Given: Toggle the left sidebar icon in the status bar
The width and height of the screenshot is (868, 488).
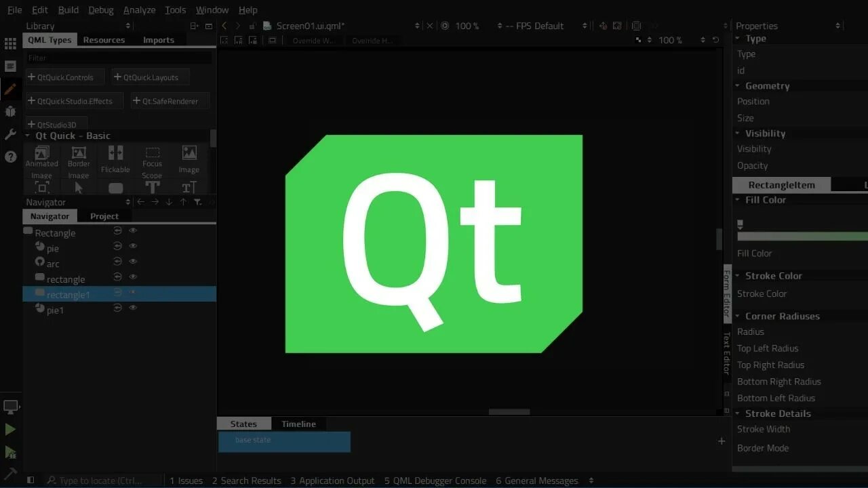Looking at the screenshot, I should (x=31, y=481).
